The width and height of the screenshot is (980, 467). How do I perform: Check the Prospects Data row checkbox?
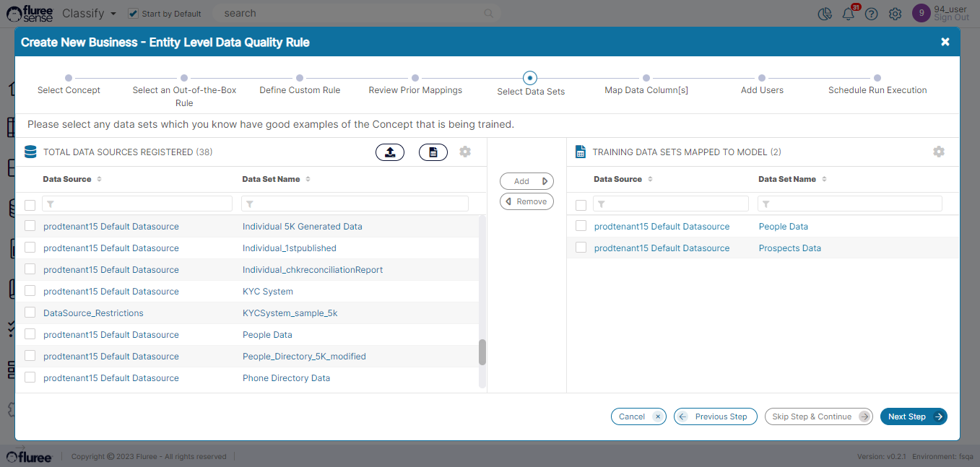click(x=581, y=248)
